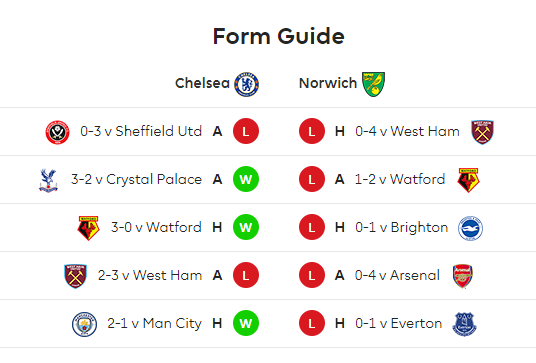
Task: Click red L badge for Sheffield Utd match
Action: 246,131
